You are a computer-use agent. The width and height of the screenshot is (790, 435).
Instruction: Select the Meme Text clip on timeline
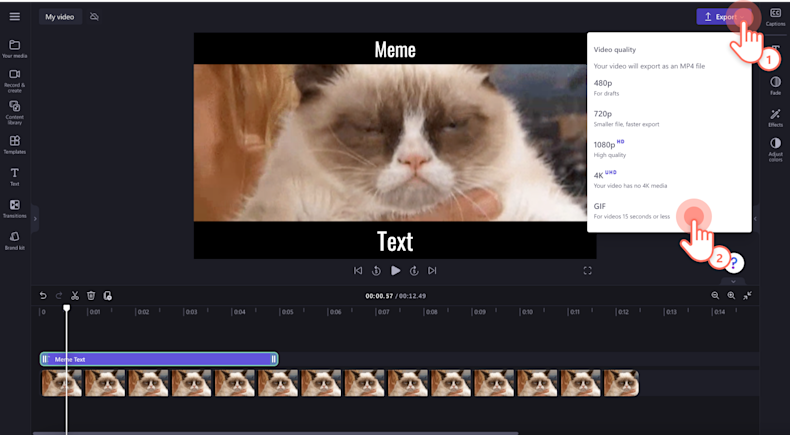tap(159, 359)
